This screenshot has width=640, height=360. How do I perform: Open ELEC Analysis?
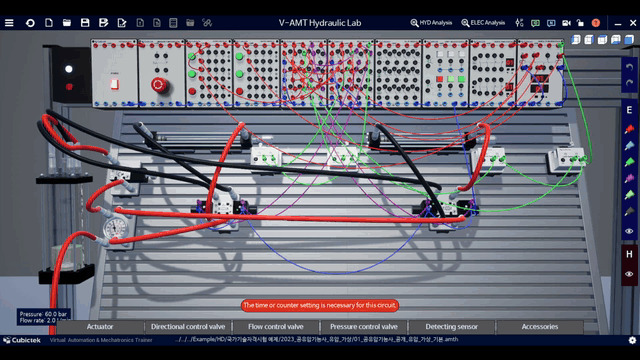[x=483, y=23]
